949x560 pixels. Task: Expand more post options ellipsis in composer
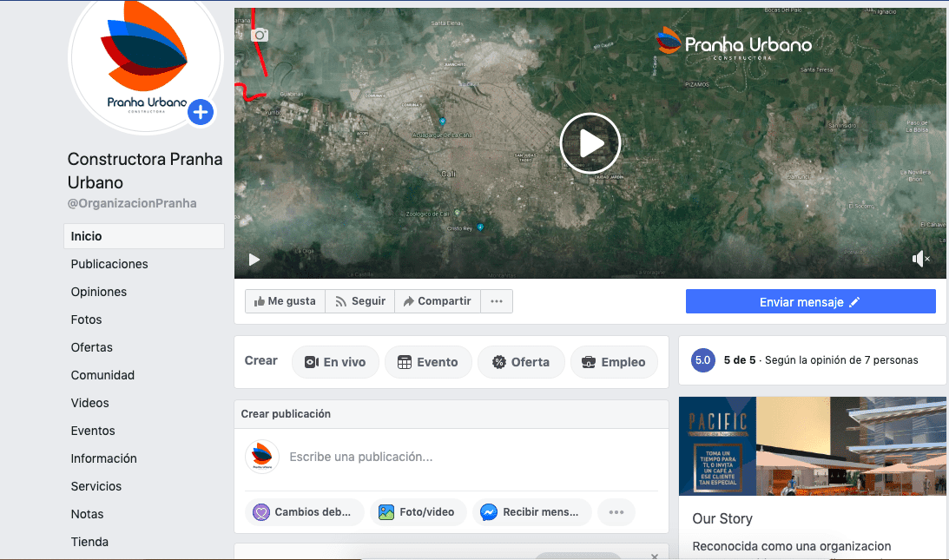pos(616,512)
